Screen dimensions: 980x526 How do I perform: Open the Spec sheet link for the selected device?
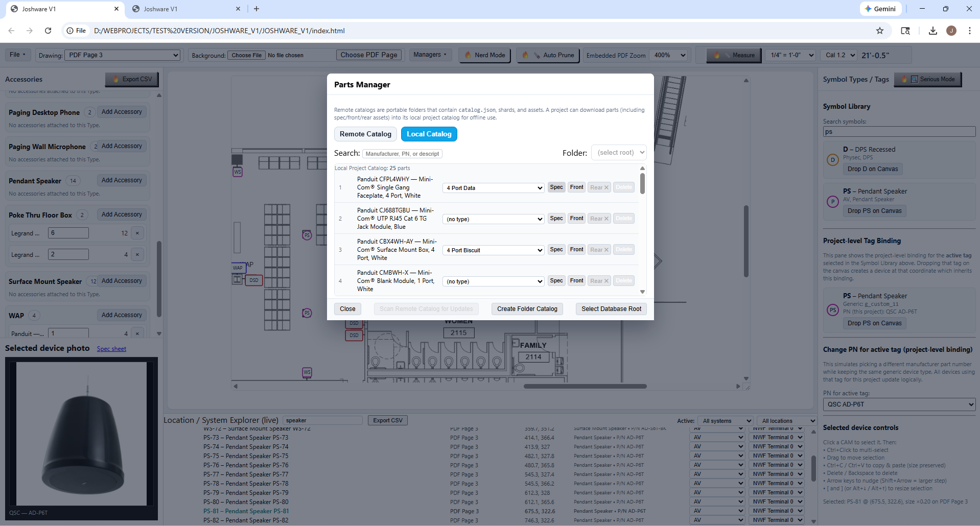(111, 348)
